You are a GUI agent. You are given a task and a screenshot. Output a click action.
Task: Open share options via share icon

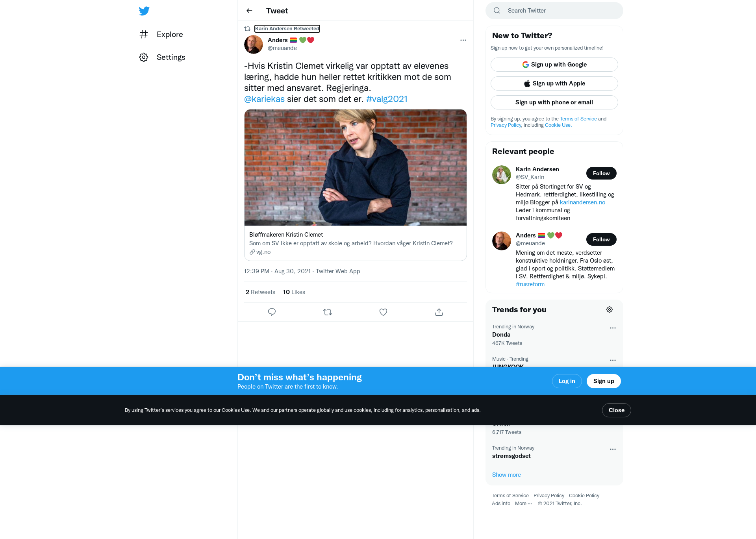439,312
